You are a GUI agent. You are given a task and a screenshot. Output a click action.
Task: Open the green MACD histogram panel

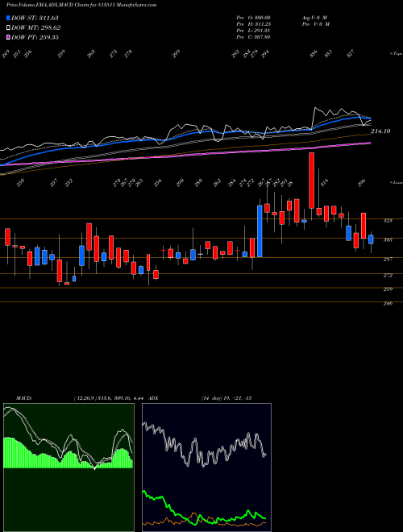[69, 468]
